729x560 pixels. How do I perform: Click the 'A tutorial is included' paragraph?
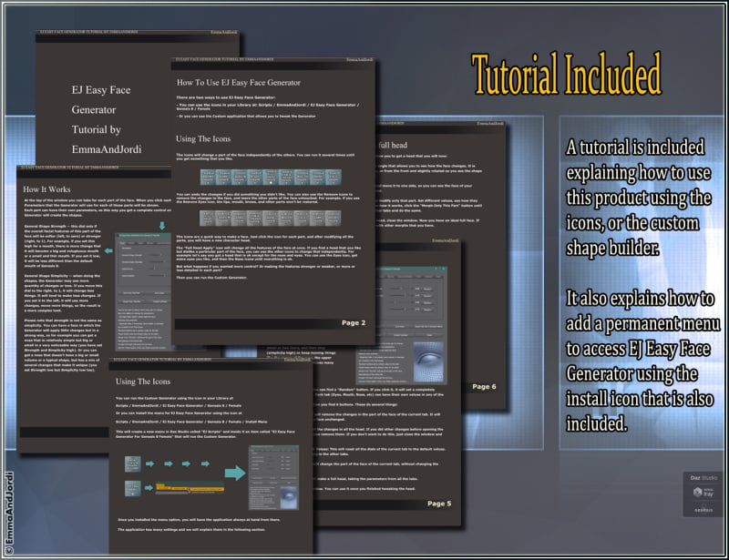click(x=638, y=198)
